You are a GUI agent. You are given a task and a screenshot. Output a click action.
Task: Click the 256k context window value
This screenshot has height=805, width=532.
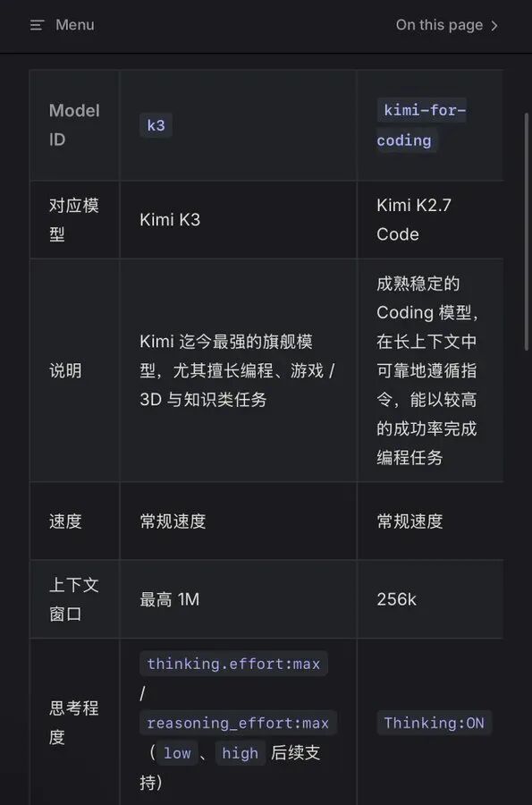[397, 599]
